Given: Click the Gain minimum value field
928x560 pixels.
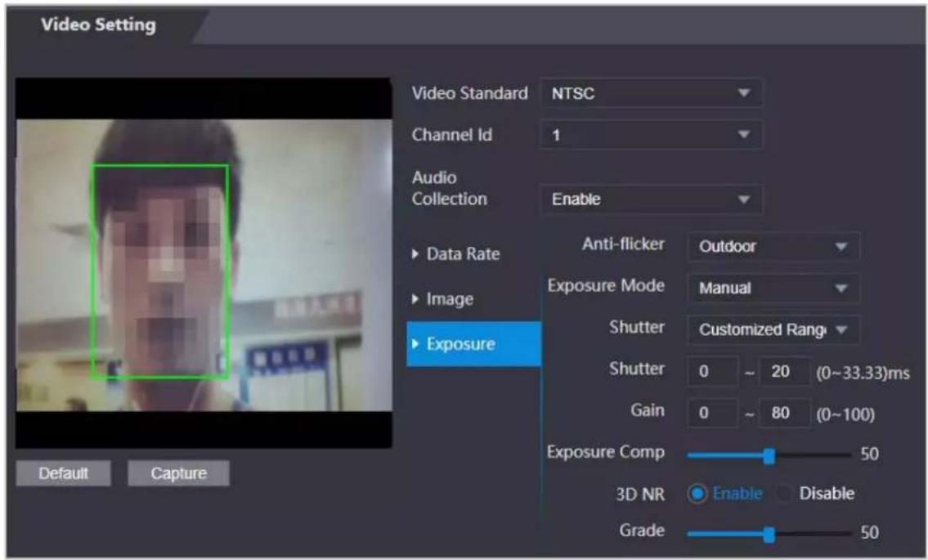Looking at the screenshot, I should tap(713, 413).
